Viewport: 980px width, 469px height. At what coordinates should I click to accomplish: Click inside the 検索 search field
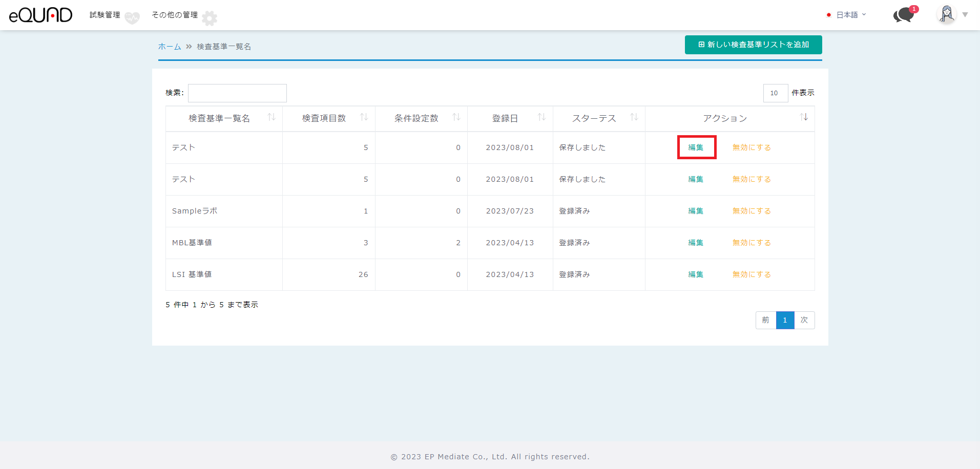pos(237,93)
